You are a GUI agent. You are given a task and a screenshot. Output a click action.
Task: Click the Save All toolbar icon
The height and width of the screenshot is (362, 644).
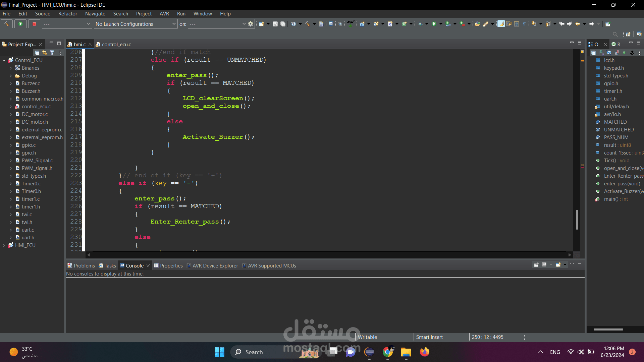point(283,24)
